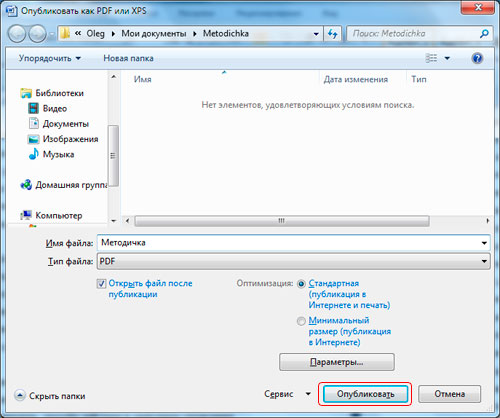Click the Параметры... button
Image resolution: width=500 pixels, height=418 pixels.
click(x=337, y=362)
